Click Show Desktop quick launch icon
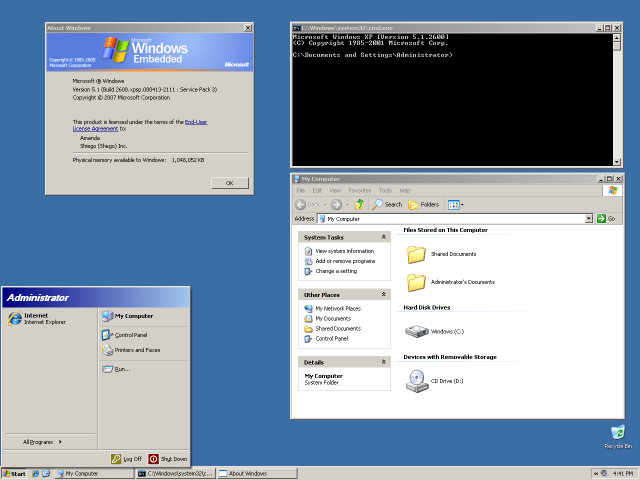This screenshot has width=640, height=480. coord(46,473)
